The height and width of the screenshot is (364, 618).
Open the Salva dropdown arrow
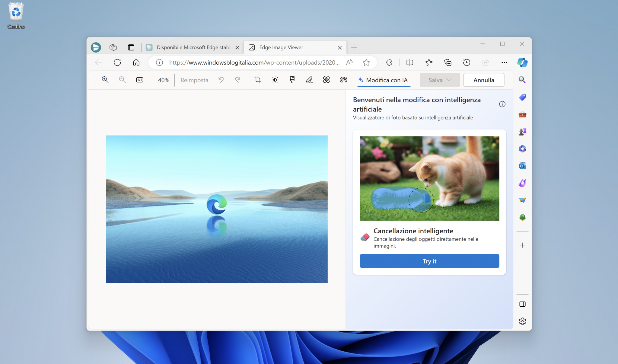(449, 80)
